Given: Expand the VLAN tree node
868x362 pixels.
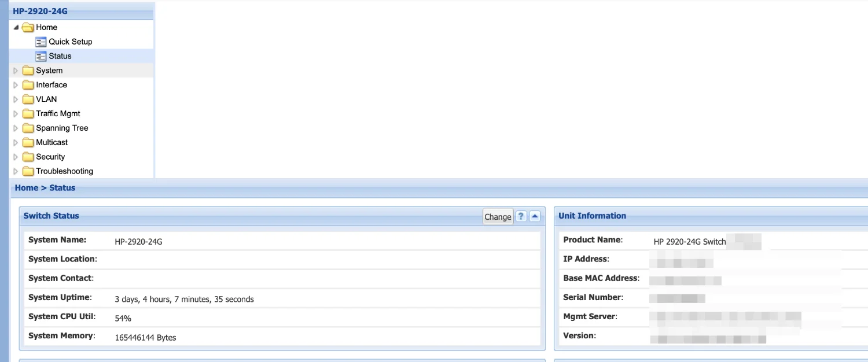Looking at the screenshot, I should tap(16, 99).
